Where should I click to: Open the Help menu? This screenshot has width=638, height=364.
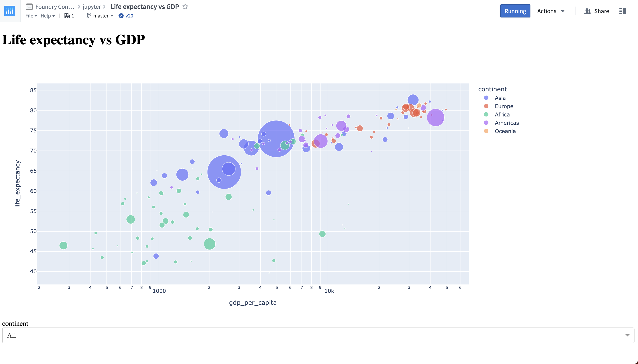pyautogui.click(x=48, y=16)
